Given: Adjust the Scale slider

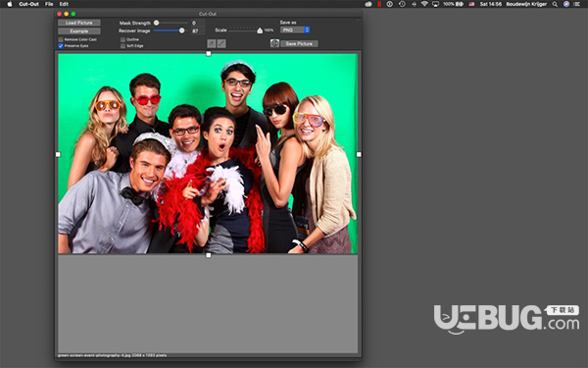Looking at the screenshot, I should pos(246,30).
